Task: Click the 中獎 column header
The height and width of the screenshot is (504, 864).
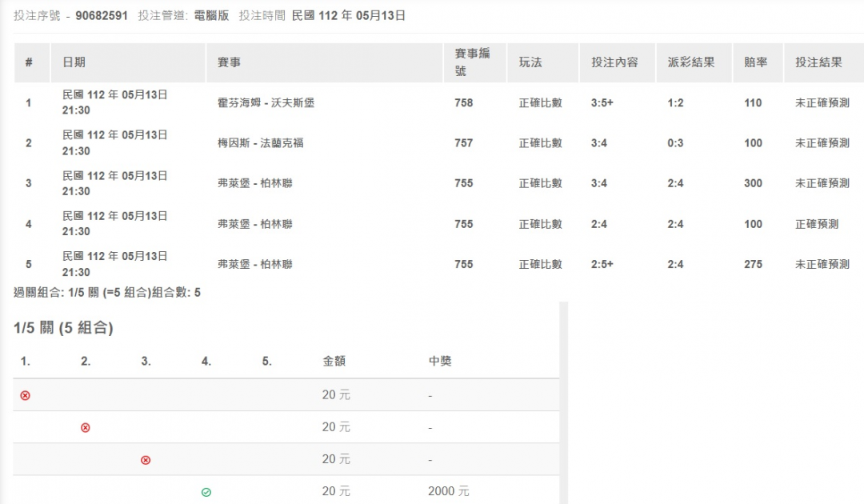Action: pos(440,362)
